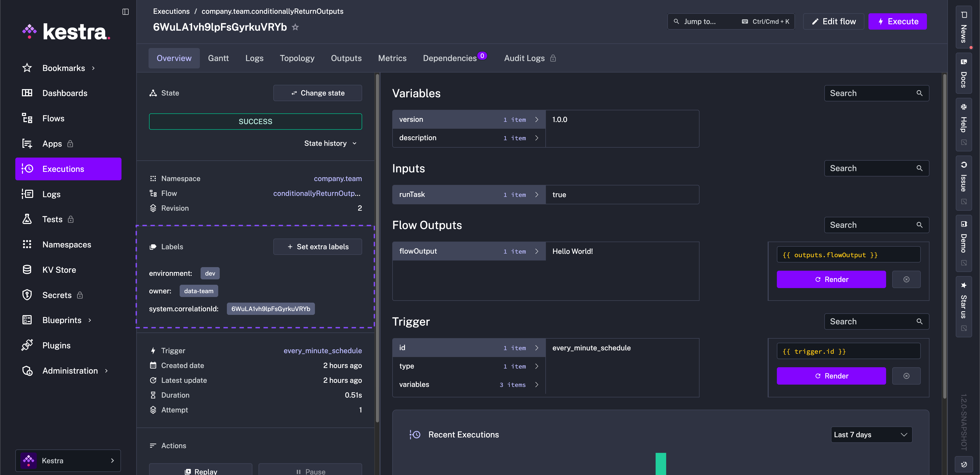Open the Last 7 days dropdown
Viewport: 980px width, 475px height.
[x=871, y=434]
